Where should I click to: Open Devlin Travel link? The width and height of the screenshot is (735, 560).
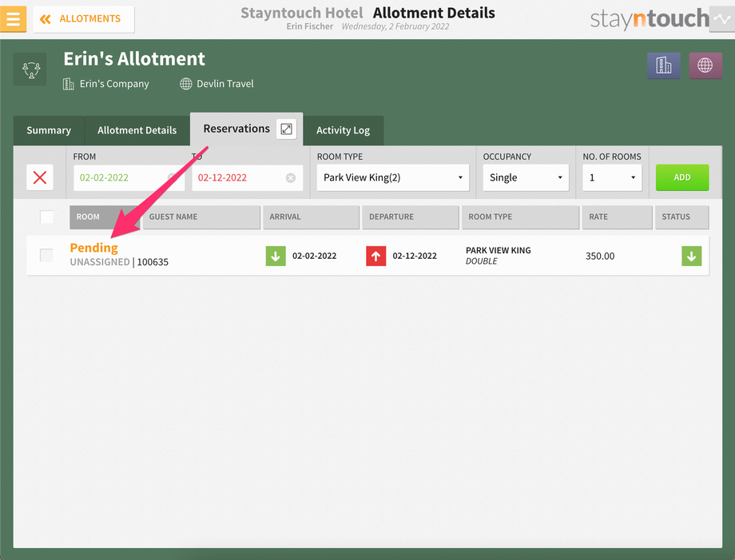click(225, 84)
